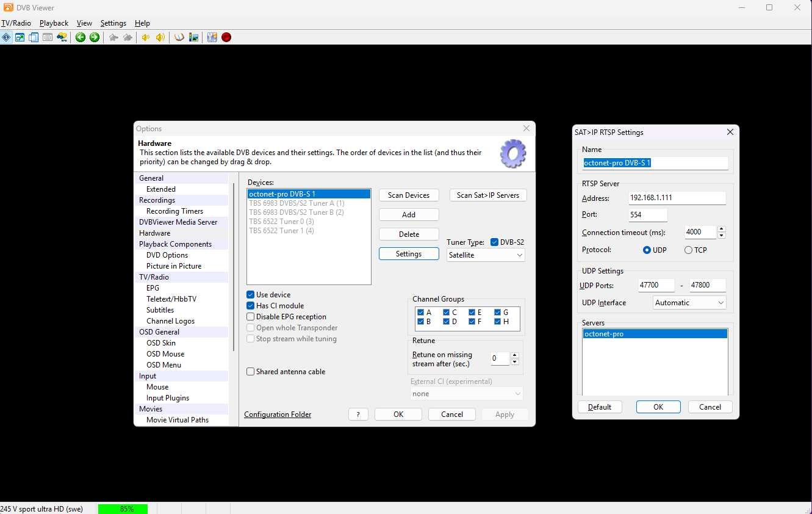Click the second yellow speaker volume icon
The image size is (812, 514).
click(x=160, y=37)
